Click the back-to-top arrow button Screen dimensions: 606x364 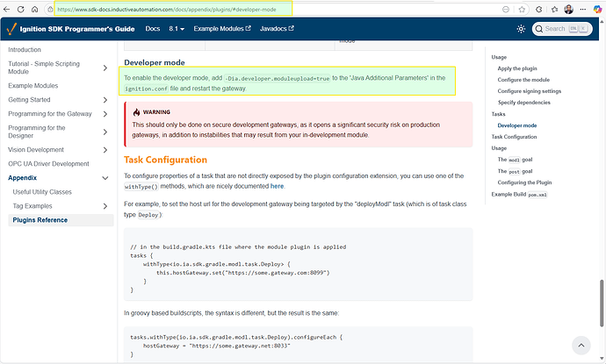(x=581, y=346)
